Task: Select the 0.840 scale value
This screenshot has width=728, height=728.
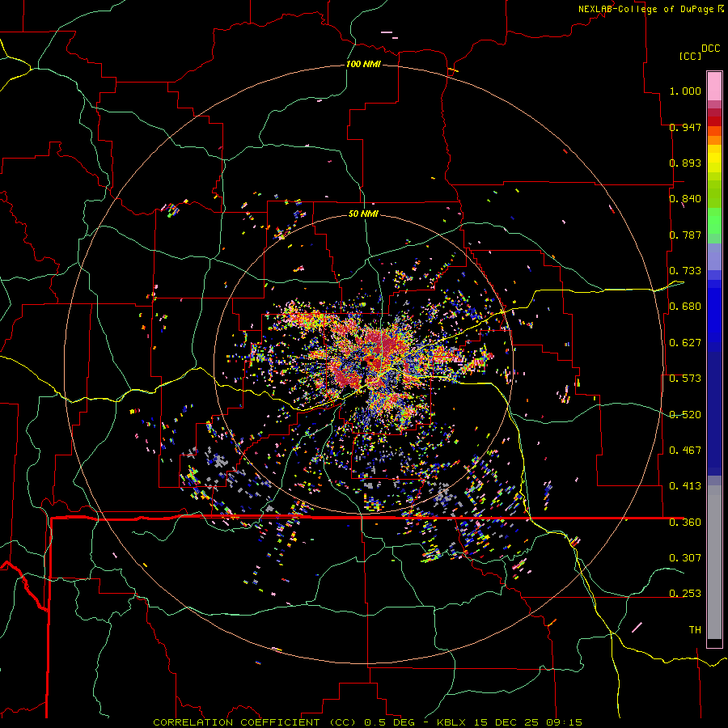Action: (x=685, y=199)
